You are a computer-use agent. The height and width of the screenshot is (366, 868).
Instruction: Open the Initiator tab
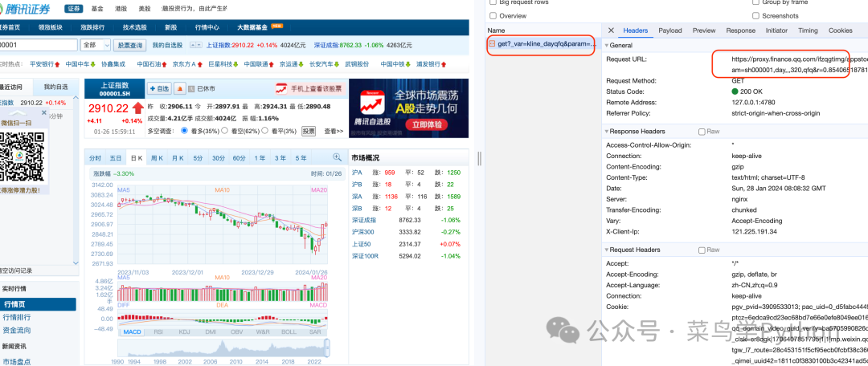[776, 31]
